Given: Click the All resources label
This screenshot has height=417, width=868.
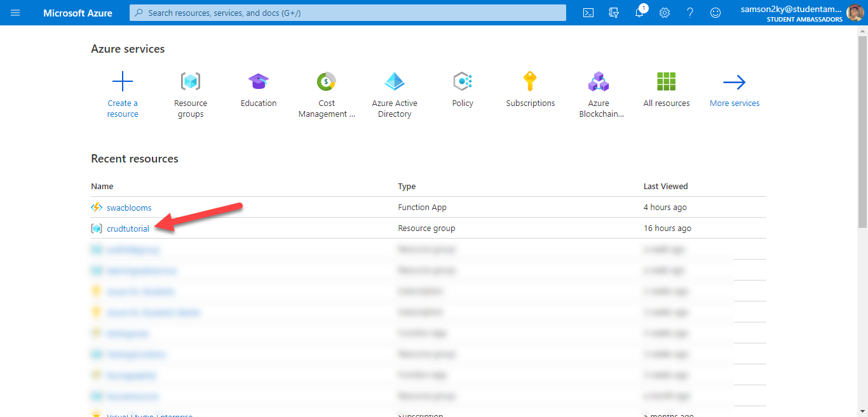Looking at the screenshot, I should coord(667,103).
